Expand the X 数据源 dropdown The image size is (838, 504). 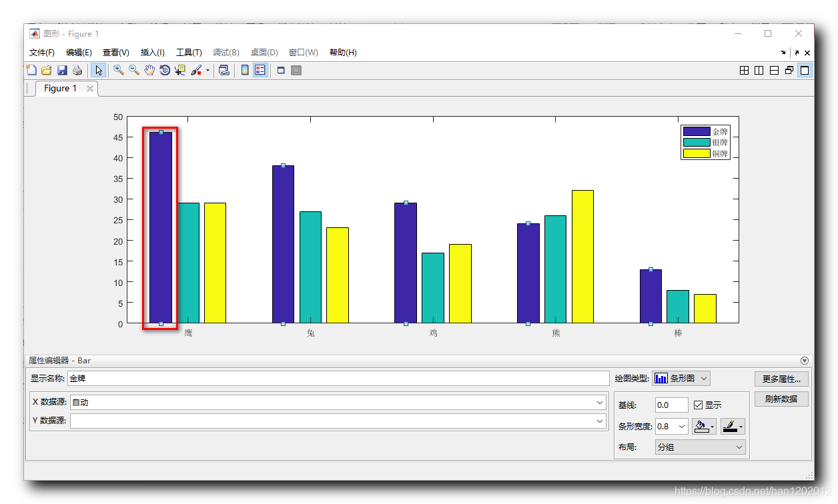click(600, 403)
